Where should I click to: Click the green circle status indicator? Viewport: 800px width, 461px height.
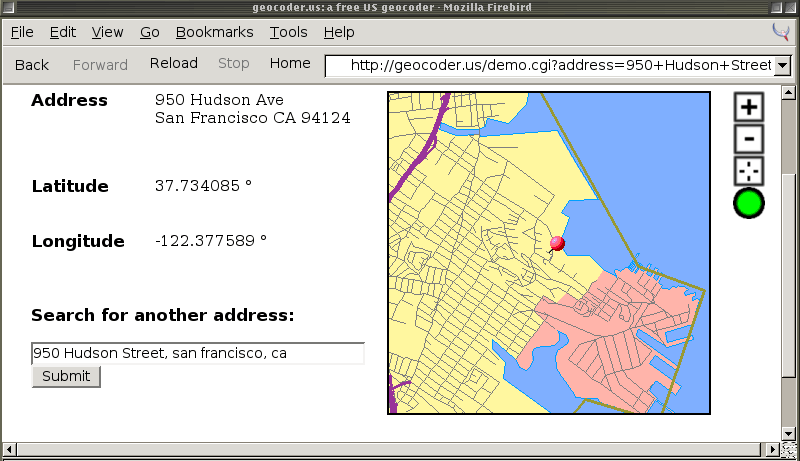pyautogui.click(x=749, y=203)
